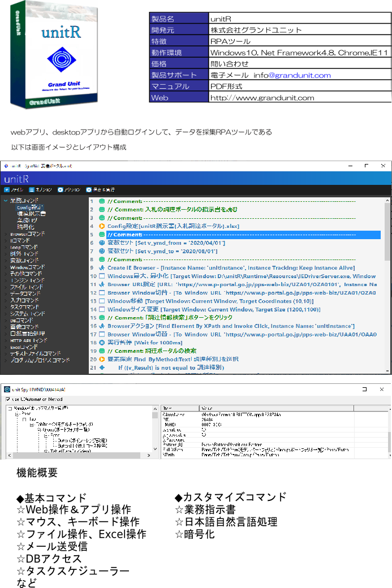Expand the HTTP APIコマンド group
Screen dimensions: 392x588
pos(6,340)
